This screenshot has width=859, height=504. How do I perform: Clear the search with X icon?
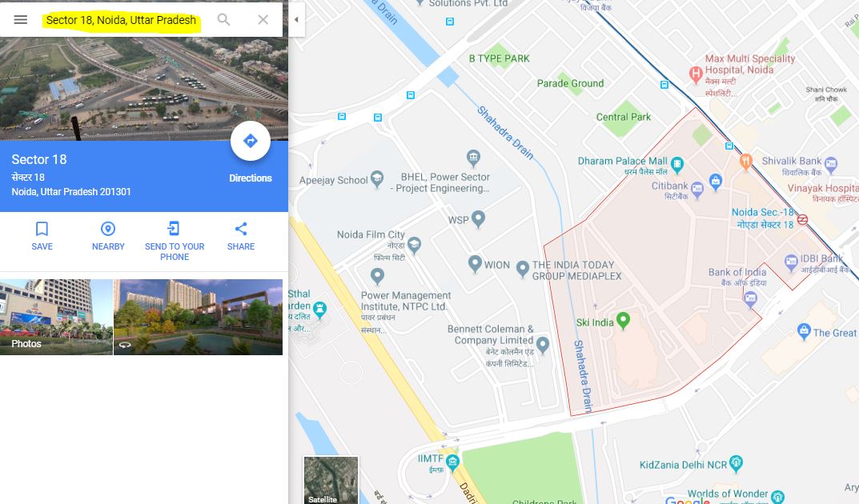tap(263, 20)
